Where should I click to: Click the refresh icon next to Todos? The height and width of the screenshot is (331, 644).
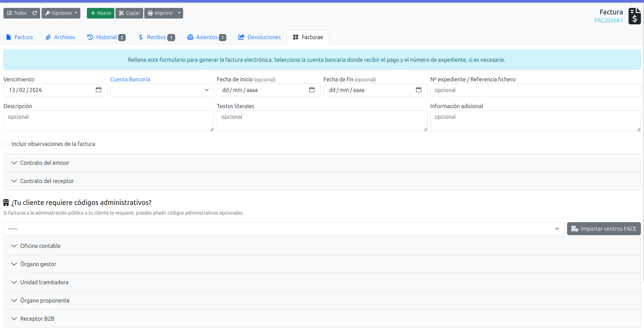(x=35, y=13)
